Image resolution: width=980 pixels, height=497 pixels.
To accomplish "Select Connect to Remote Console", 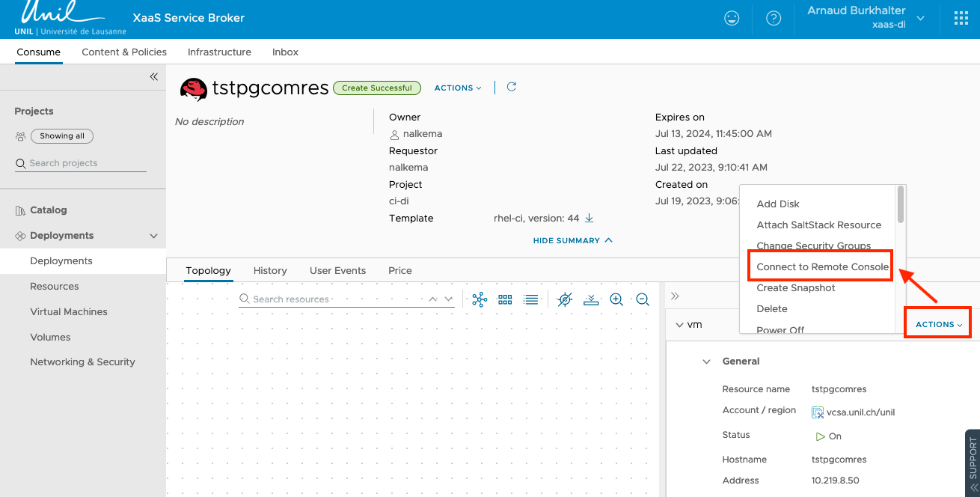I will [821, 267].
